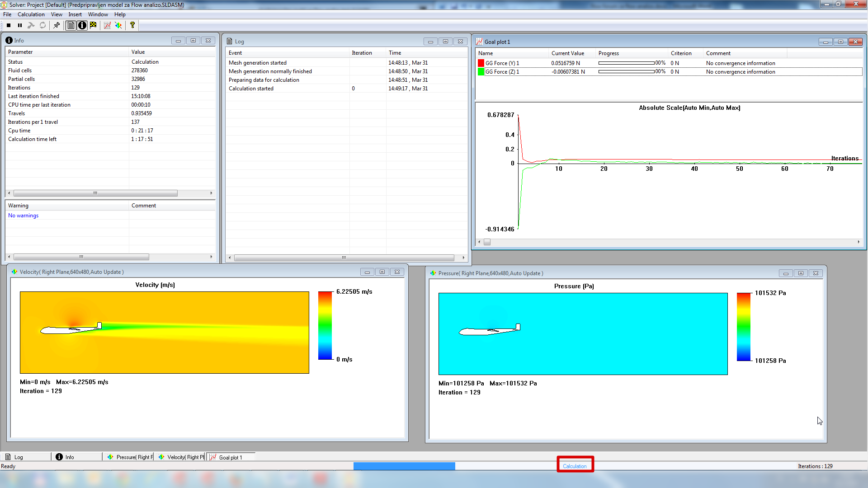Pause the solver calculation
This screenshot has height=488, width=868.
[x=20, y=25]
